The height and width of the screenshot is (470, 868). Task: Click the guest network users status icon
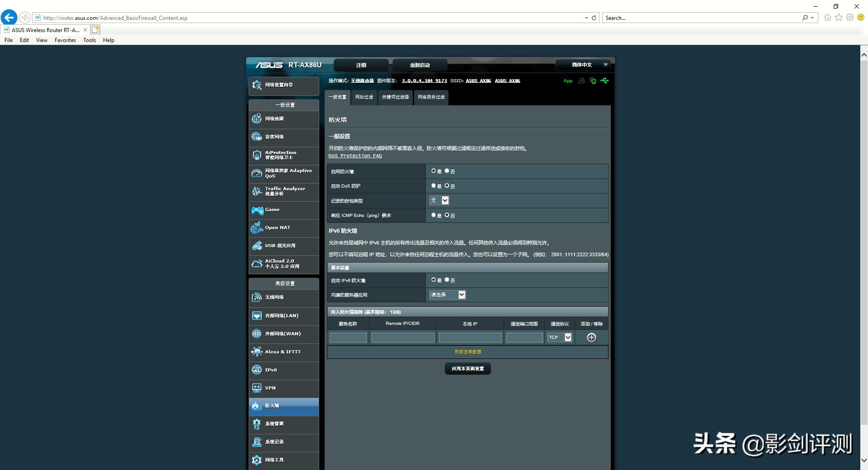[581, 81]
